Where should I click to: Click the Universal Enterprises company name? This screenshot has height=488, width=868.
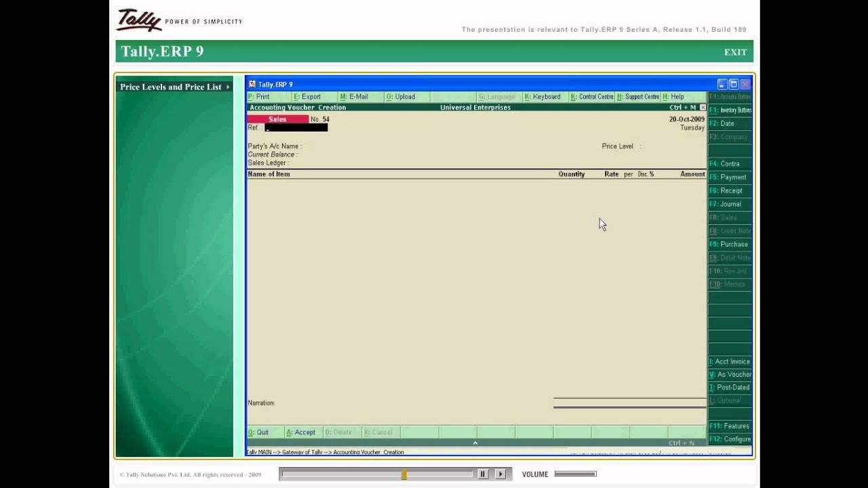point(475,107)
